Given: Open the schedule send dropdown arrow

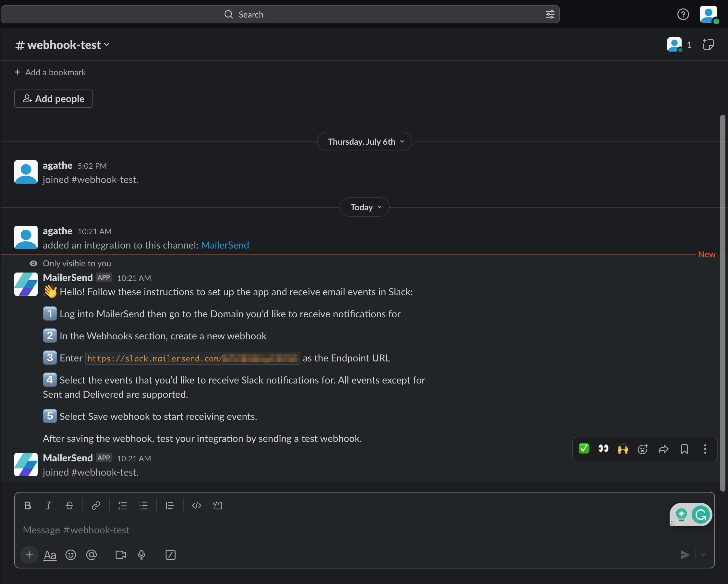Looking at the screenshot, I should tap(703, 554).
